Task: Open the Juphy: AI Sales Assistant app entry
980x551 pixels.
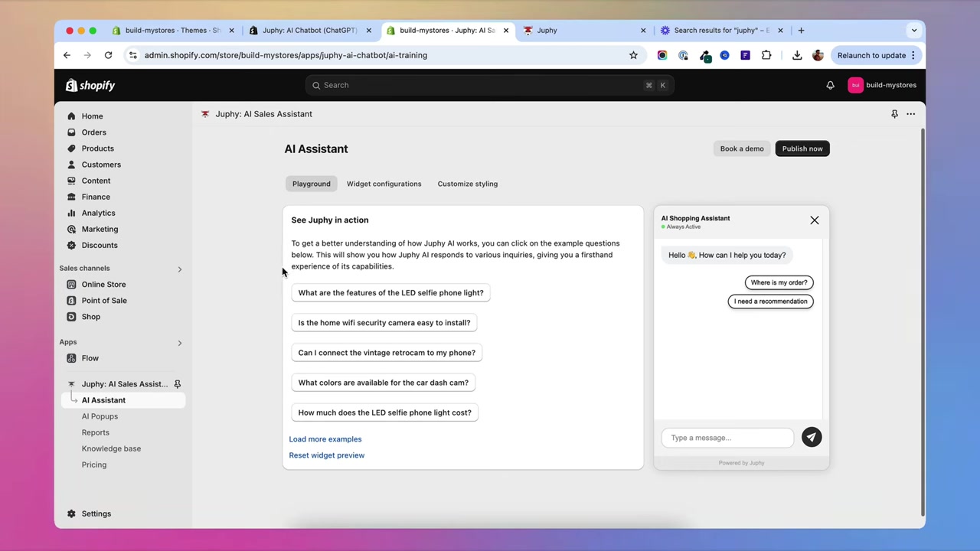Action: coord(124,384)
